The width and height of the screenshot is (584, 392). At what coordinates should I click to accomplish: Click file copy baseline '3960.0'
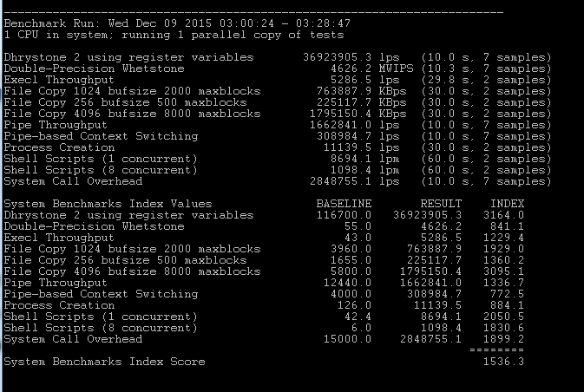point(351,249)
